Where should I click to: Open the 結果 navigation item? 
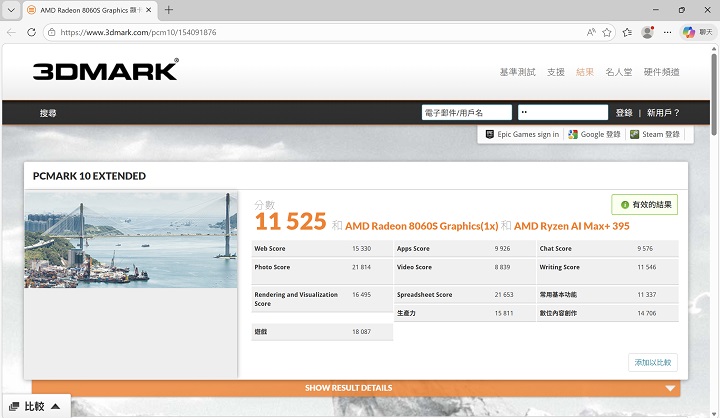(x=585, y=72)
